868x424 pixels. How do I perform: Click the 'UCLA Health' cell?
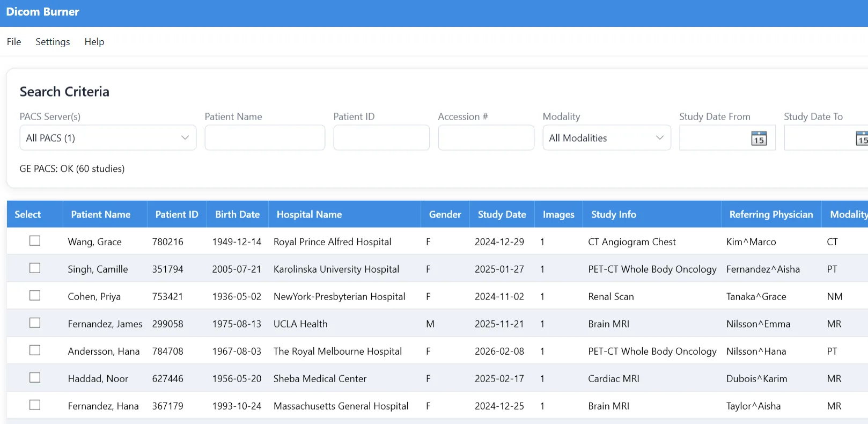click(300, 324)
